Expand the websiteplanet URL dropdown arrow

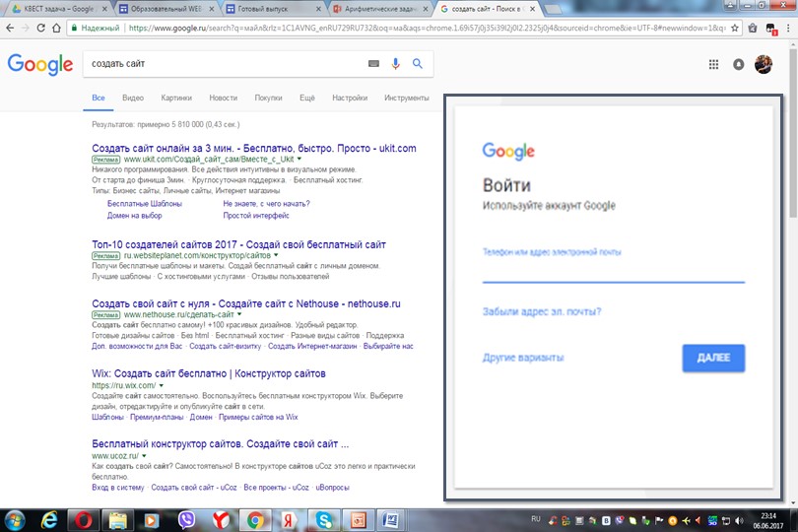(276, 255)
